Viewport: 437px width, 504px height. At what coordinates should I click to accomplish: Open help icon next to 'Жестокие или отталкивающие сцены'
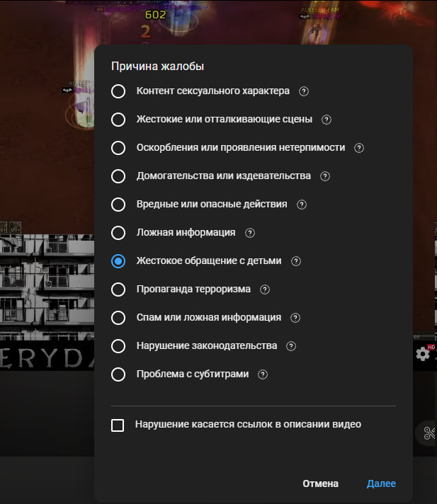pos(327,120)
